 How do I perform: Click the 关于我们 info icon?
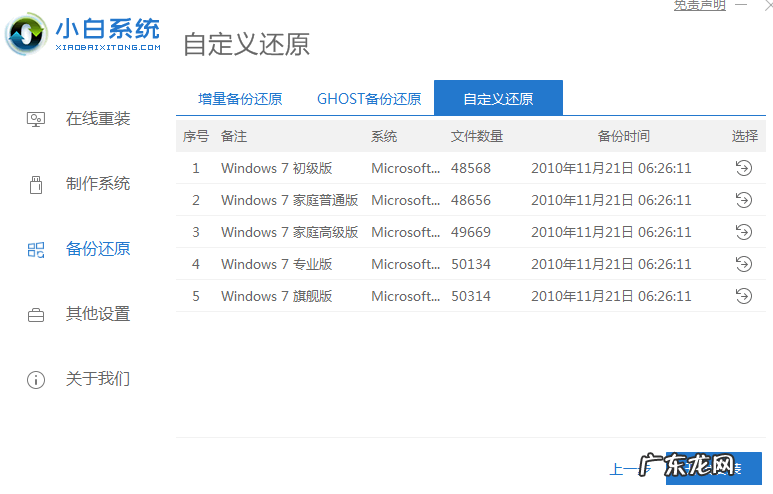(36, 380)
